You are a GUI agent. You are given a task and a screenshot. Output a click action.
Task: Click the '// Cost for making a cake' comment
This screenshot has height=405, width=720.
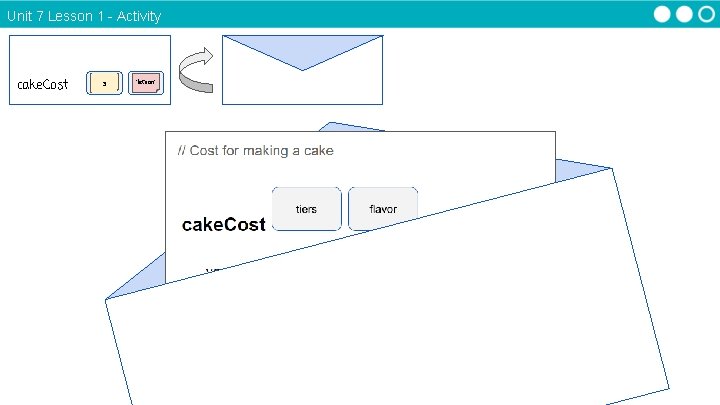tap(255, 151)
